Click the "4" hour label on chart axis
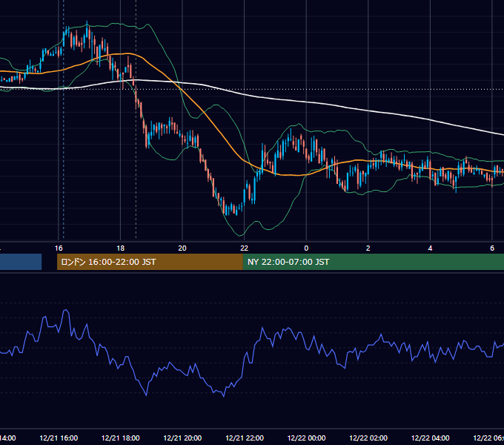This screenshot has height=445, width=504. tap(430, 248)
